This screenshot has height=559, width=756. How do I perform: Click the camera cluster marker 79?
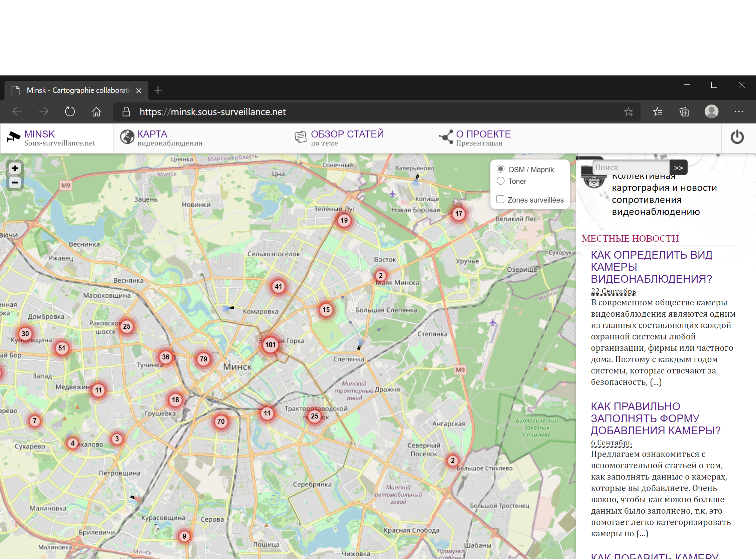pos(203,359)
